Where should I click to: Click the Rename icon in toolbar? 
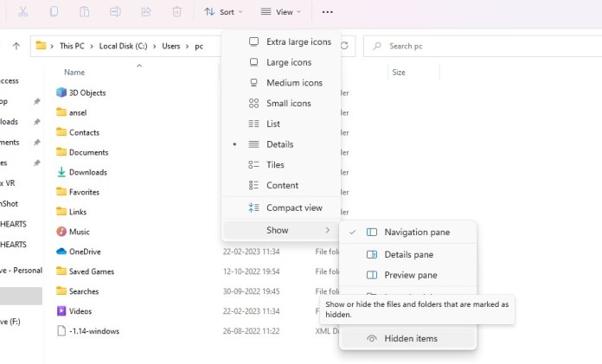click(115, 12)
